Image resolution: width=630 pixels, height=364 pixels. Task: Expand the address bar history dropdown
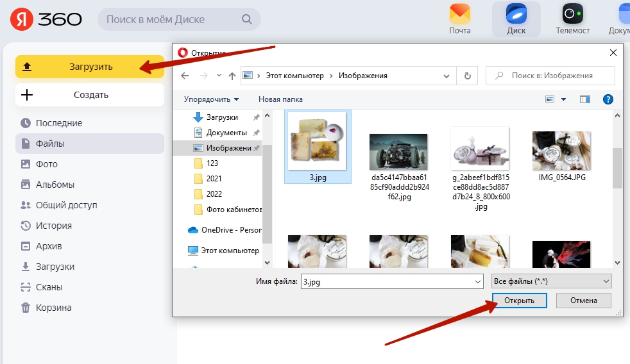click(447, 76)
